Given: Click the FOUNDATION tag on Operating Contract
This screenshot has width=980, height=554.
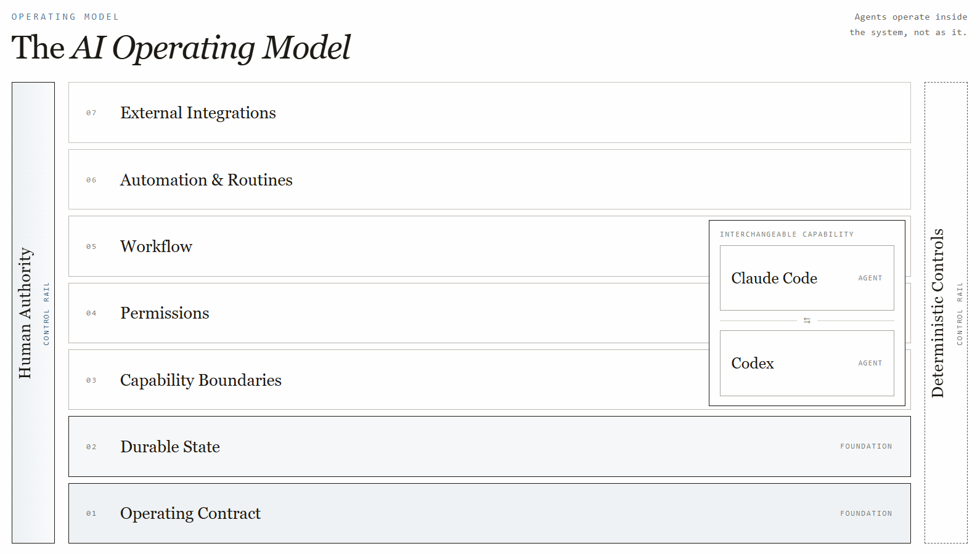Looking at the screenshot, I should (866, 513).
